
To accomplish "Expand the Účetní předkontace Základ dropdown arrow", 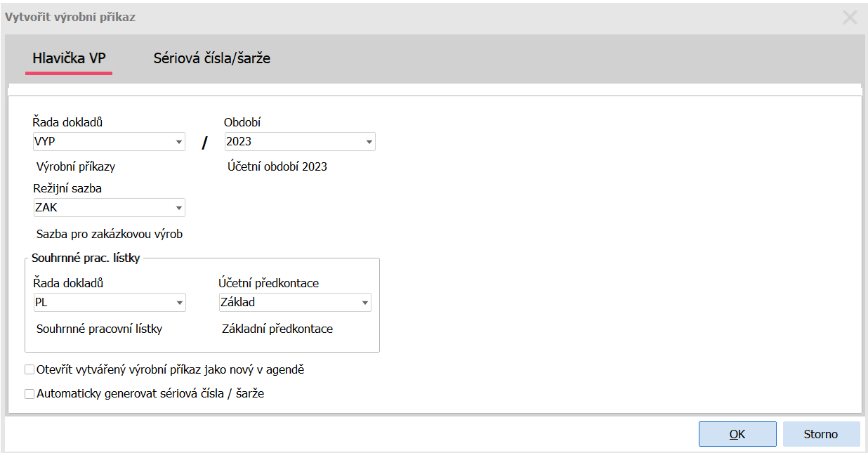I will pyautogui.click(x=365, y=303).
